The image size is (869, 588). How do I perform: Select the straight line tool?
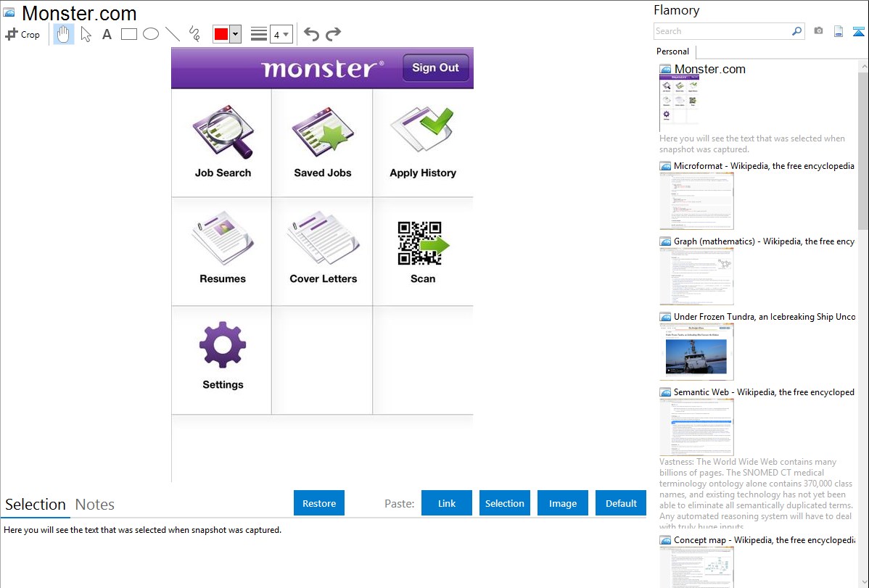coord(173,34)
